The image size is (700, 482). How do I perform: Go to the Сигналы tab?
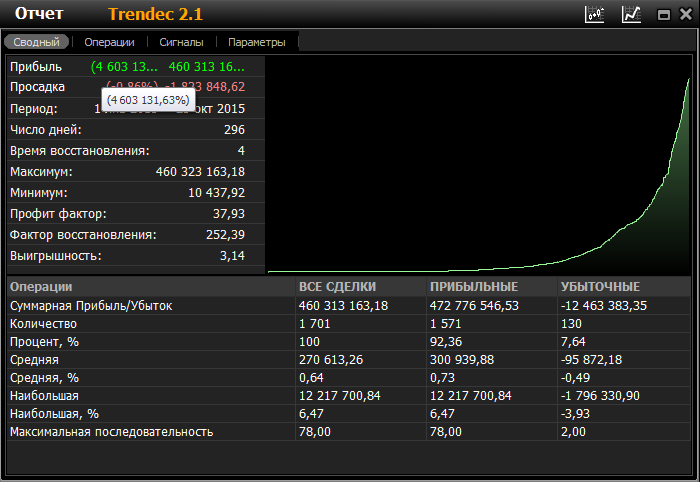click(x=181, y=42)
